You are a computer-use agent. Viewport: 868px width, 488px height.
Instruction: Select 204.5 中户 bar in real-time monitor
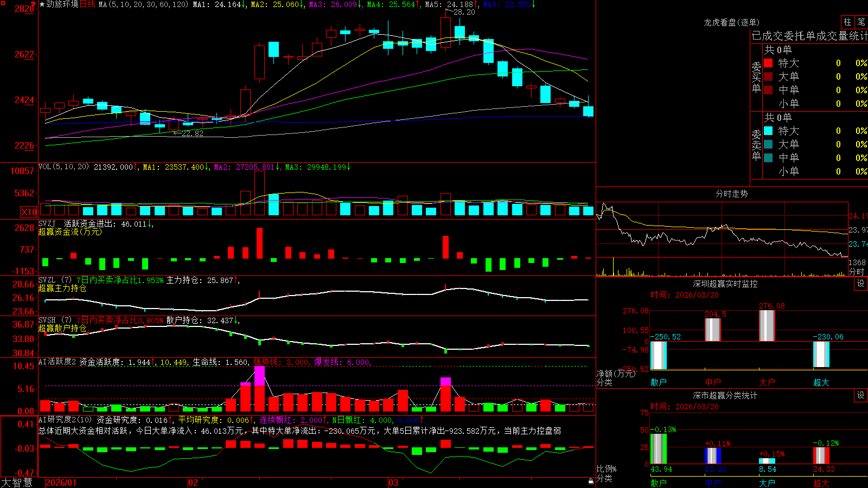click(713, 330)
